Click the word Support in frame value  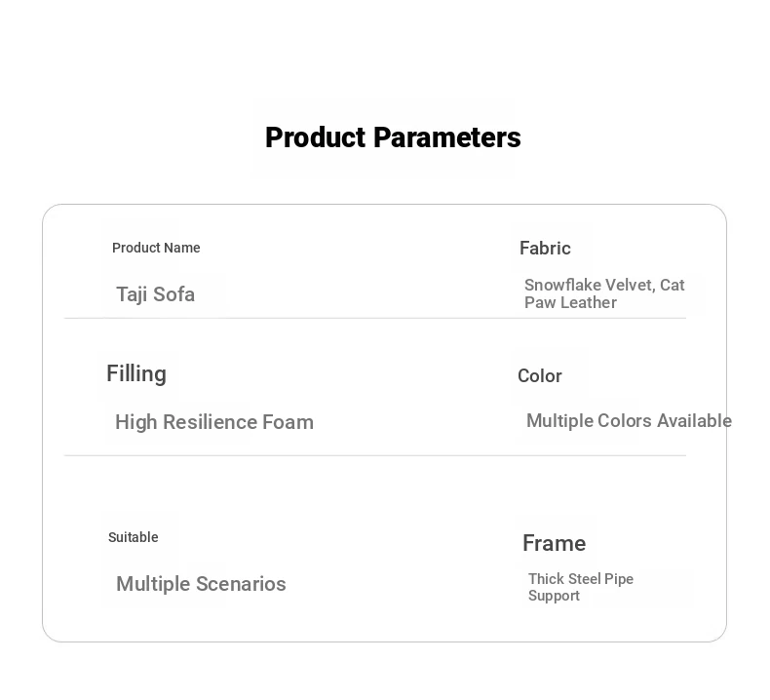click(554, 596)
